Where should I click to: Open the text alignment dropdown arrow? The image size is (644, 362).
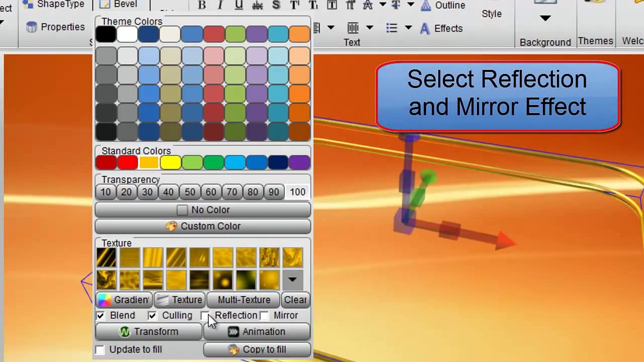coord(331,28)
